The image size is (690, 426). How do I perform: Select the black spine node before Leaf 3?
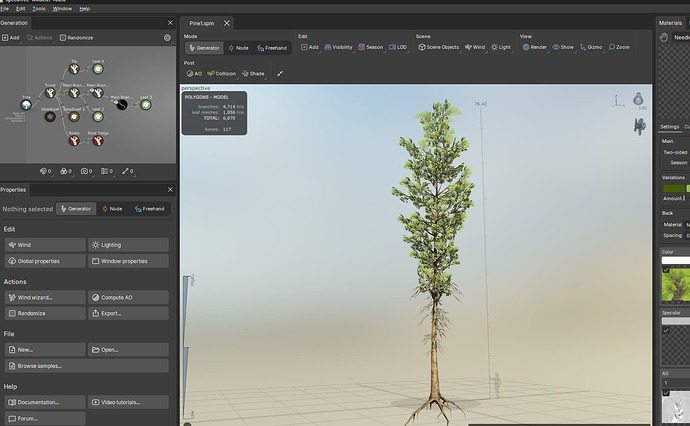tap(122, 105)
